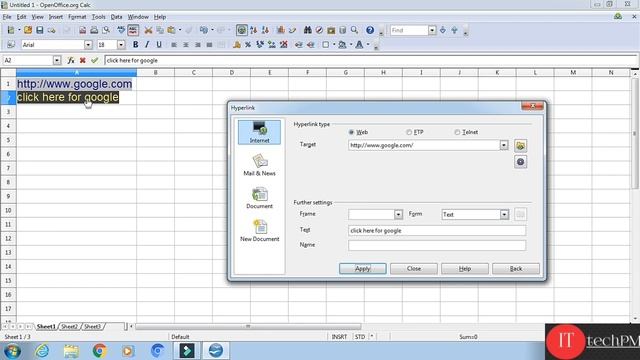Screen dimensions: 640x360
Task: Click Close button in Hyperlink dialog
Action: click(413, 269)
